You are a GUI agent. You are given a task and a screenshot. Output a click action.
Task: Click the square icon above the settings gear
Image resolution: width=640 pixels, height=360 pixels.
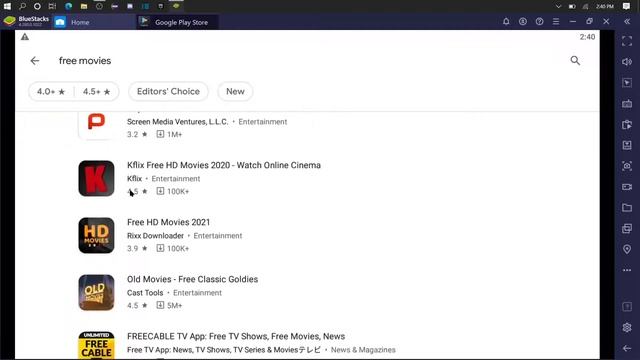627,307
